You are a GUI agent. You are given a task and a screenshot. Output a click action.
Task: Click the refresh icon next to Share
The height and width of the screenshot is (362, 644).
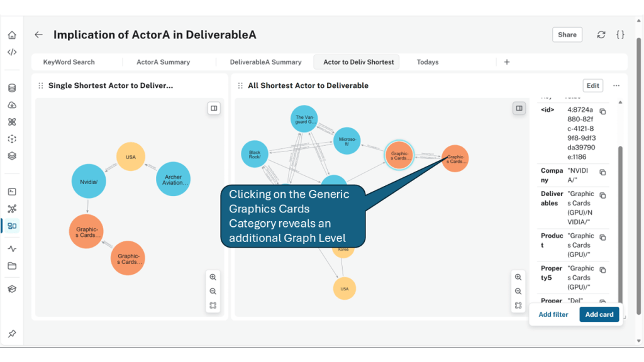click(601, 35)
